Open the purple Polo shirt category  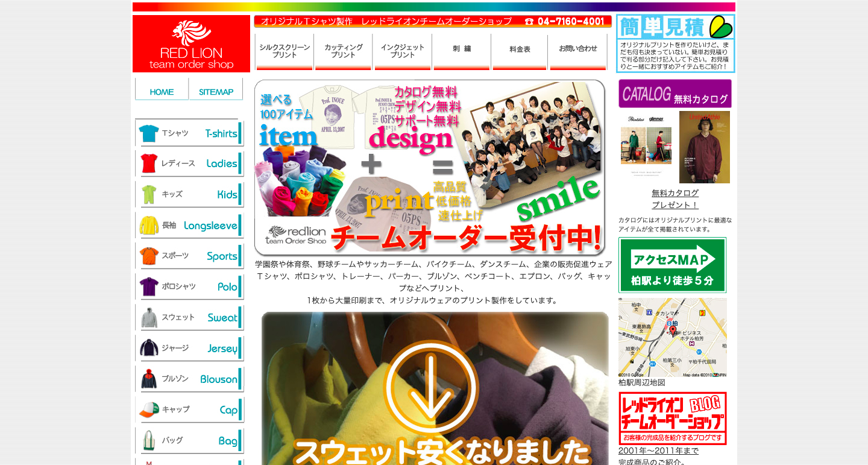click(149, 286)
